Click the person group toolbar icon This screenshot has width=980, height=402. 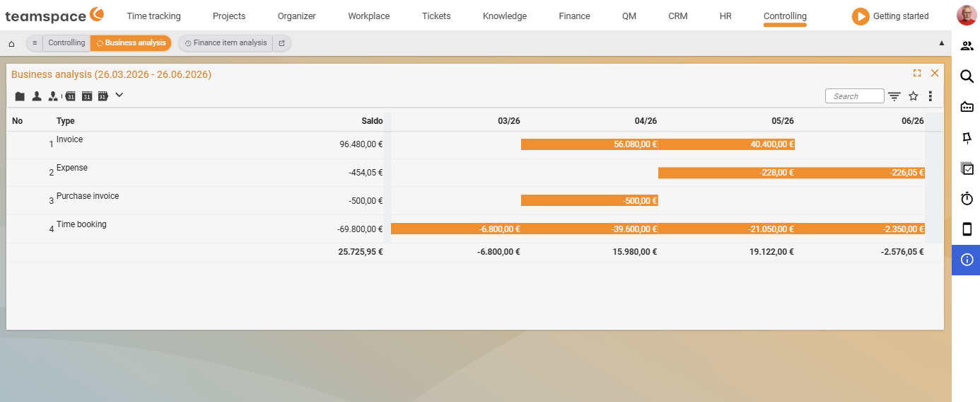53,96
